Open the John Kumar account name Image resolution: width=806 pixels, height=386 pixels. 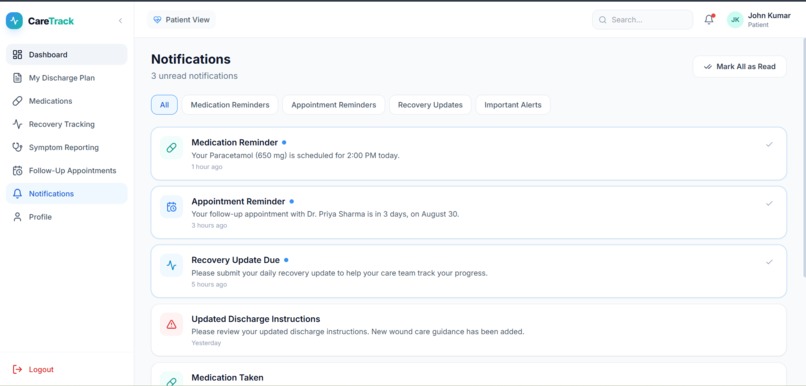[769, 15]
